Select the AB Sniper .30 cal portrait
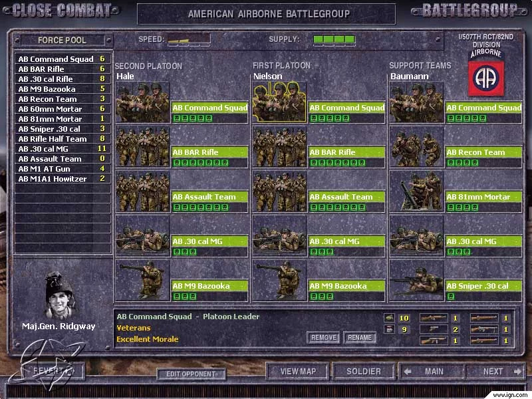The image size is (532, 399). pyautogui.click(x=417, y=280)
